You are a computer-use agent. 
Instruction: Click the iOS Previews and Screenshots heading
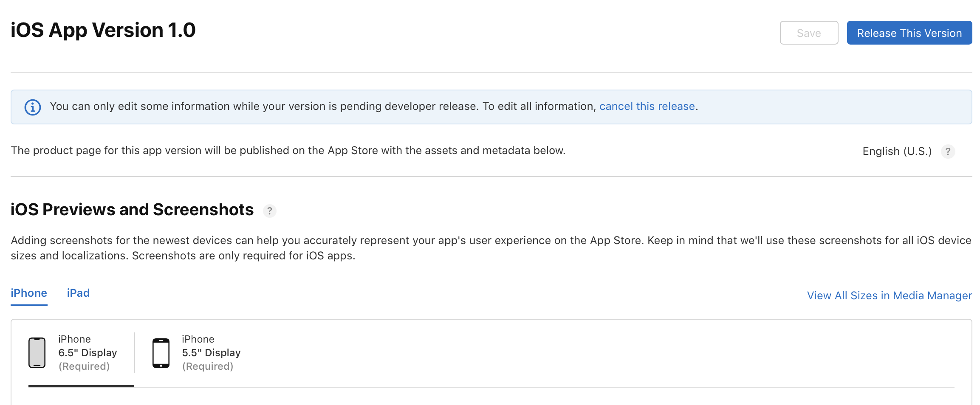click(132, 210)
